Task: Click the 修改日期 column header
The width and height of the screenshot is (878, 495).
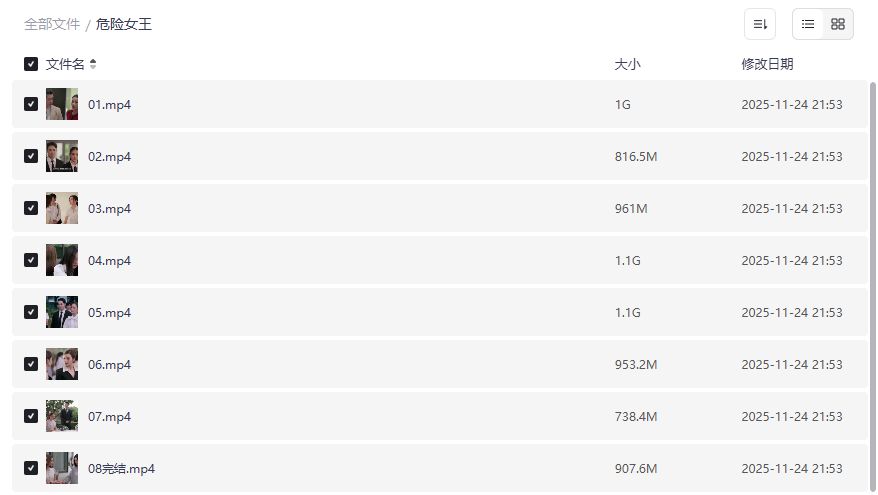Action: pos(767,64)
